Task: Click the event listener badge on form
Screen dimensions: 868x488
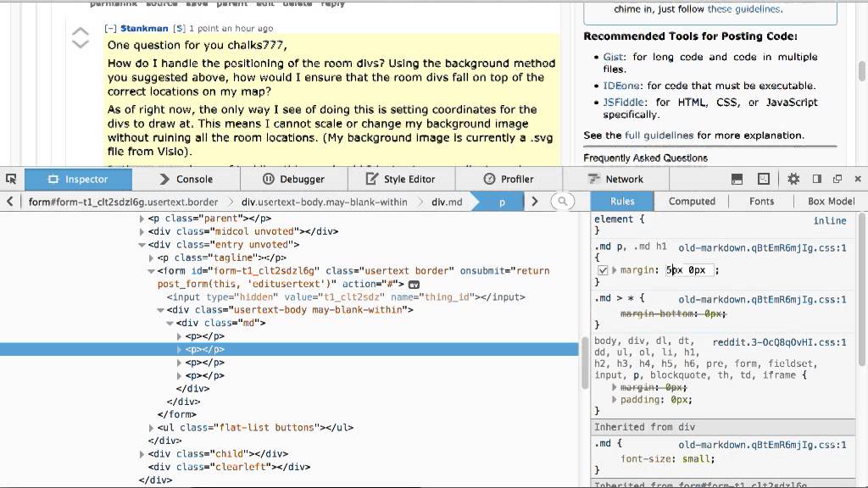Action: click(x=414, y=285)
